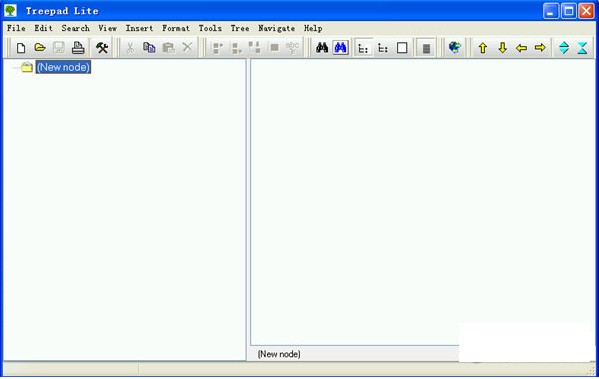Screen dimensions: 599x379
Task: Print using the printer icon
Action: (x=78, y=48)
